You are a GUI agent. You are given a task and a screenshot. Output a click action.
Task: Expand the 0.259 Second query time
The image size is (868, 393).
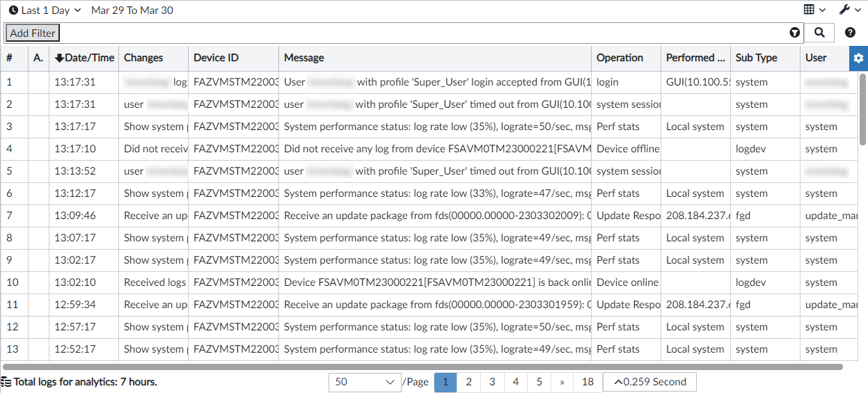tap(649, 382)
